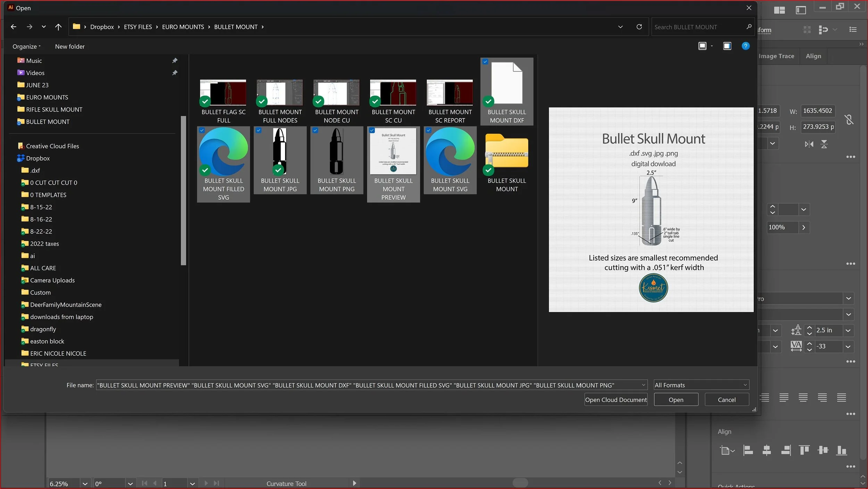Screen dimensions: 868x489
Task: Uncheck BULLET SKULL MOUNT JPG checkbox
Action: pyautogui.click(x=258, y=131)
